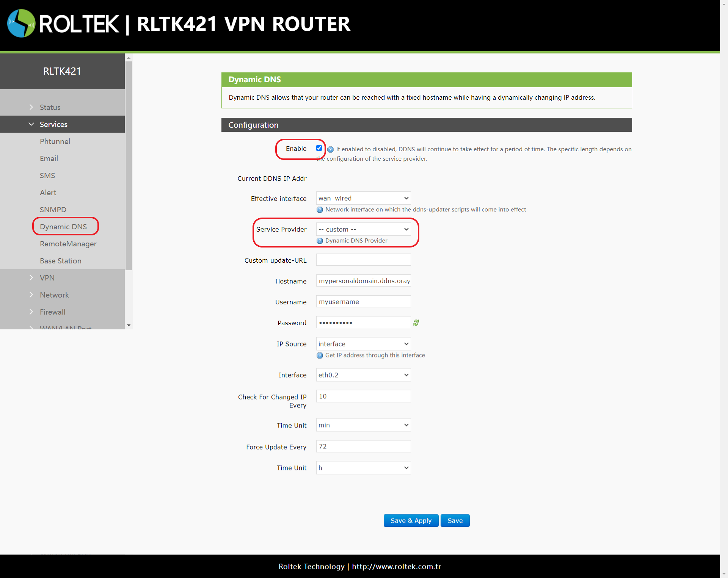This screenshot has width=728, height=578.
Task: Open the IP Source dropdown
Action: (x=363, y=344)
